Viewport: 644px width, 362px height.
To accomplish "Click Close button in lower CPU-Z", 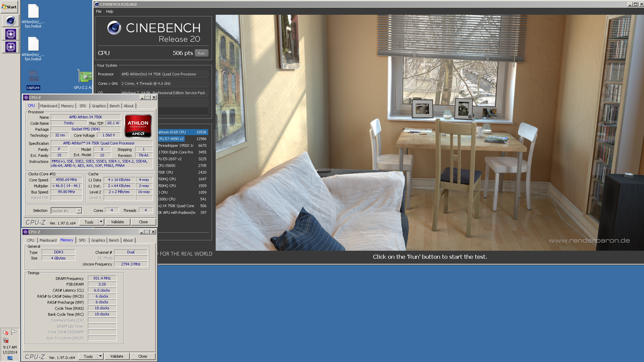I will tap(143, 356).
